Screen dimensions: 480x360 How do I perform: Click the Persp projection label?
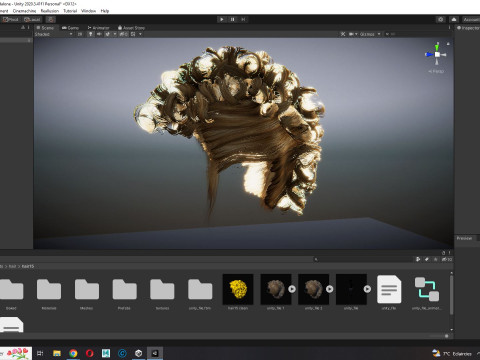[436, 71]
